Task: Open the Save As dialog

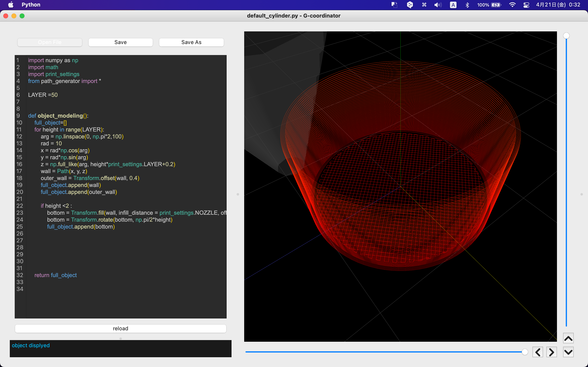Action: coord(191,42)
